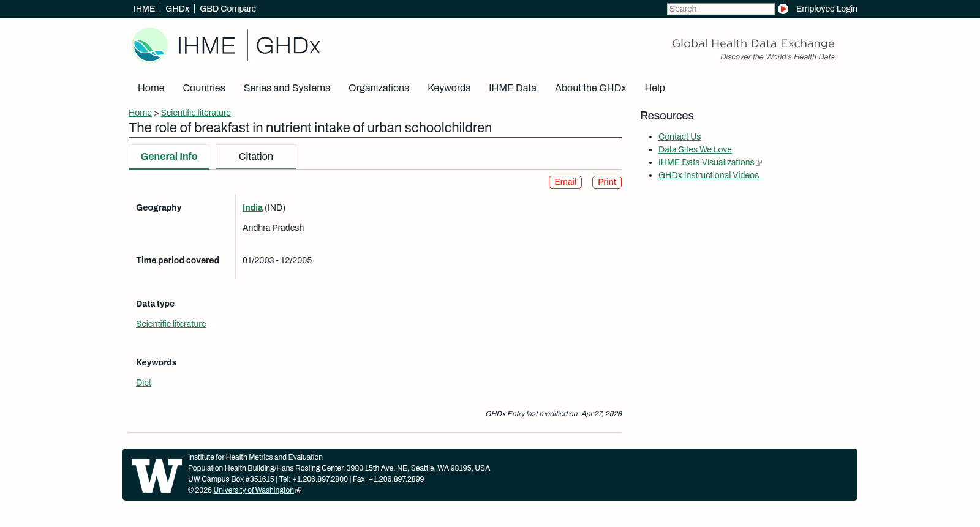Open the India geography link

tap(252, 207)
